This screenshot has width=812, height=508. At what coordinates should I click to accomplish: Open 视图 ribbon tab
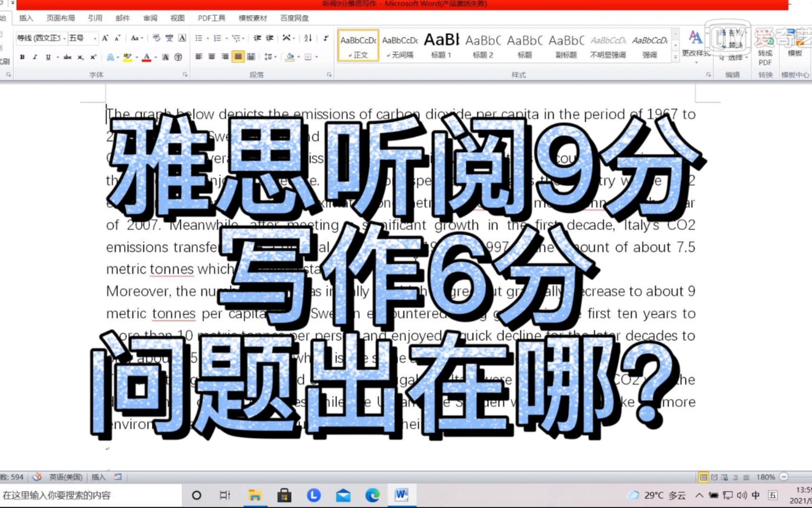(x=177, y=18)
